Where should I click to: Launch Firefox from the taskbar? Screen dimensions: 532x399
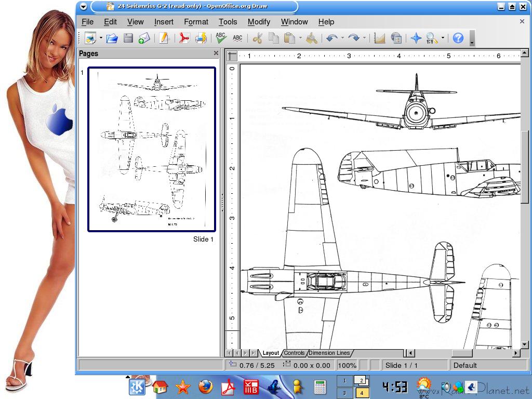pyautogui.click(x=206, y=387)
